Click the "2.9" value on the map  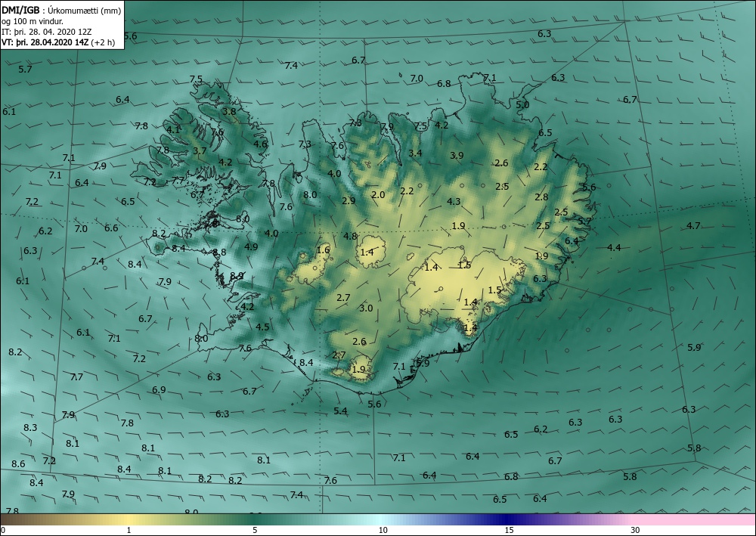click(349, 201)
